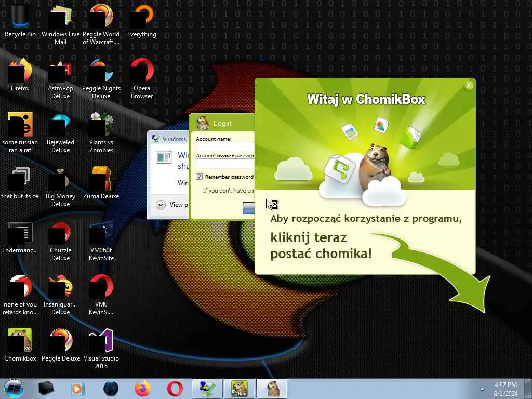Select the 'none of you...' desktop icon
This screenshot has width=532, height=399.
click(x=20, y=295)
